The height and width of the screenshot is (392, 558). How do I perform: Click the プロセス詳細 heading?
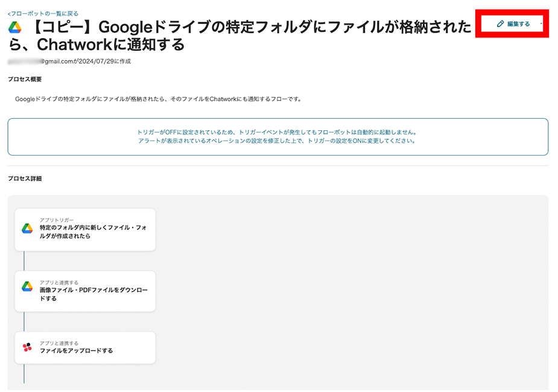(24, 179)
